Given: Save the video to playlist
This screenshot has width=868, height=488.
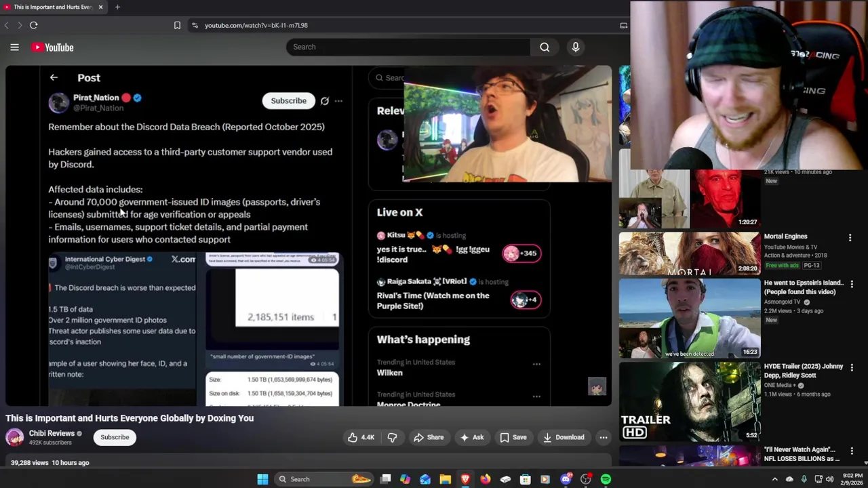Looking at the screenshot, I should (513, 437).
